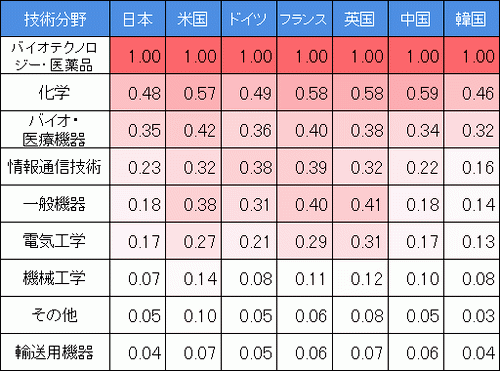Click the ドイツ column header
500x371 pixels.
(x=249, y=19)
